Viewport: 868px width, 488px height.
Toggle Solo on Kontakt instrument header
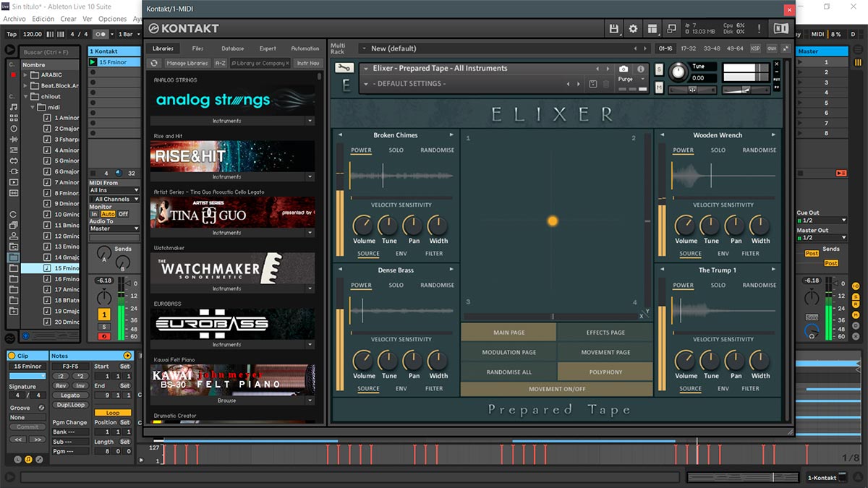[659, 69]
